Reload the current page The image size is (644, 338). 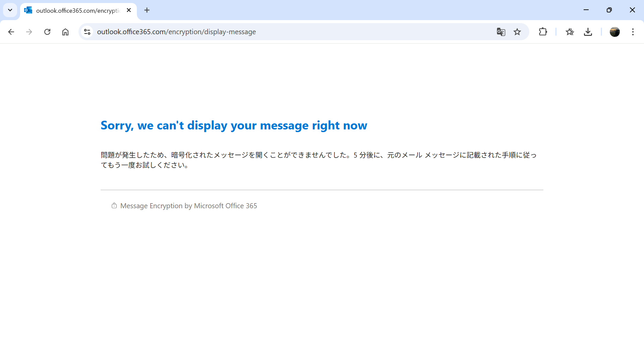(x=47, y=32)
